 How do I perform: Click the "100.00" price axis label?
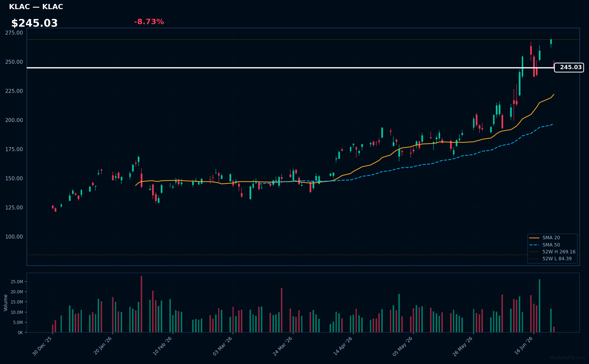(x=14, y=237)
